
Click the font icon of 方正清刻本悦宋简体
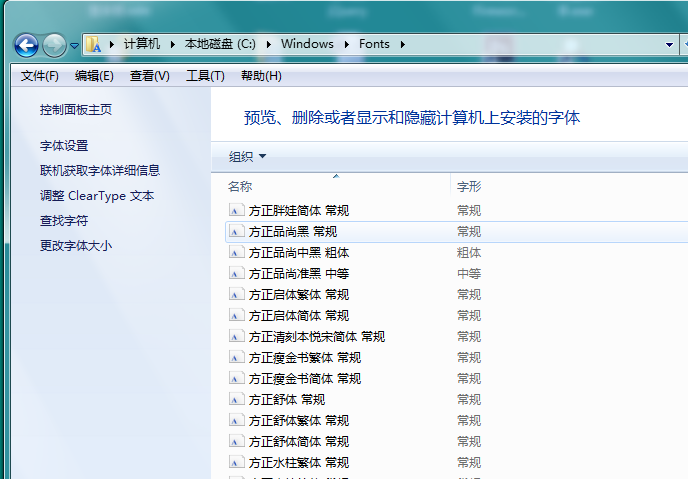(x=236, y=336)
